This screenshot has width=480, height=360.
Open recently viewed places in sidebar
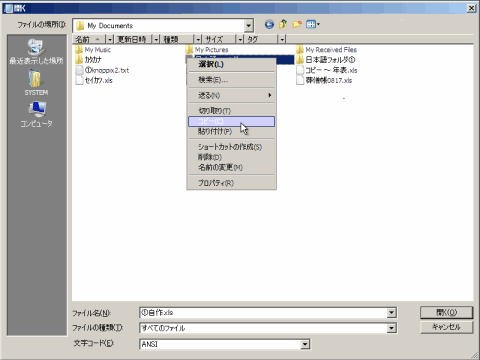pos(36,52)
